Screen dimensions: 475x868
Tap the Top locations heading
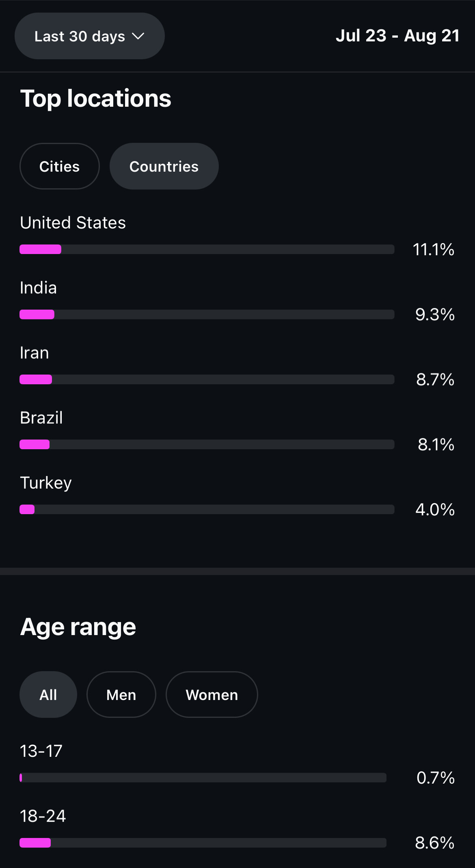pyautogui.click(x=96, y=99)
